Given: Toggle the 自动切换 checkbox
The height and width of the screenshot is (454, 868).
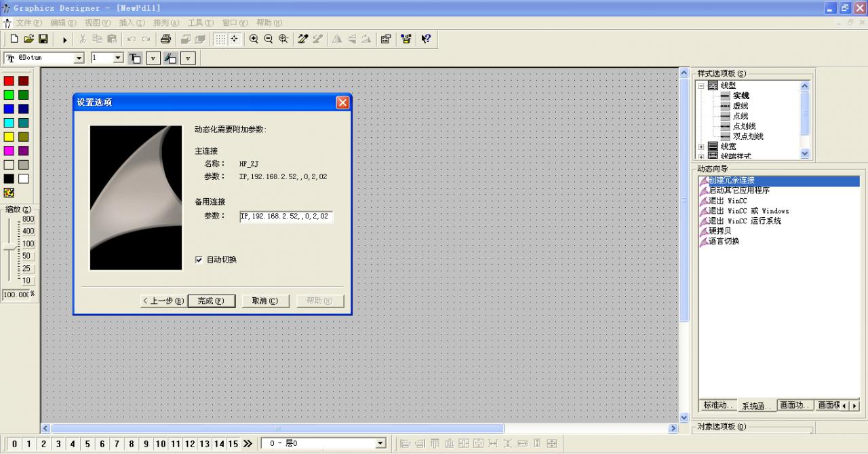Looking at the screenshot, I should (x=199, y=259).
